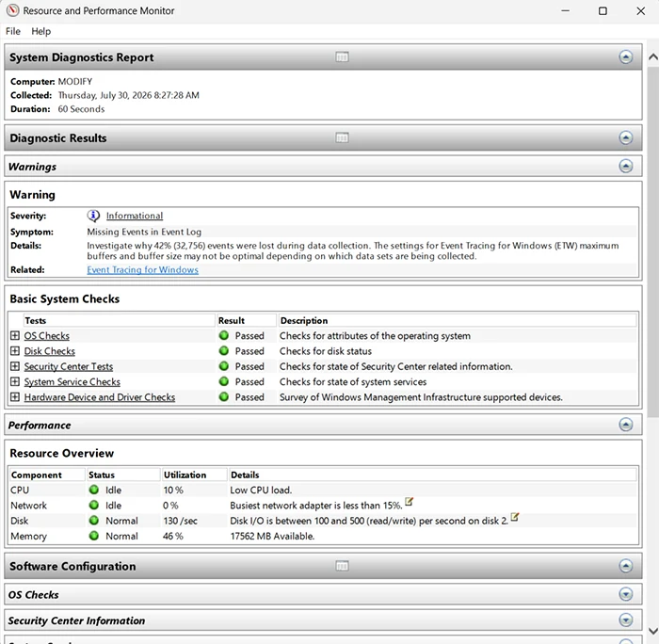Click the vertical scrollbar thumb

pos(652,242)
